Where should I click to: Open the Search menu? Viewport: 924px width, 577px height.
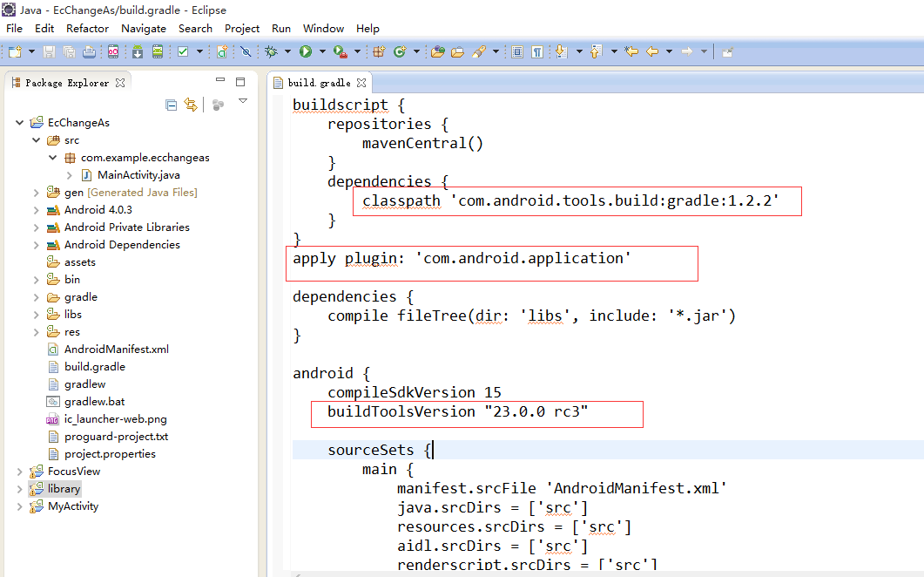click(x=195, y=28)
